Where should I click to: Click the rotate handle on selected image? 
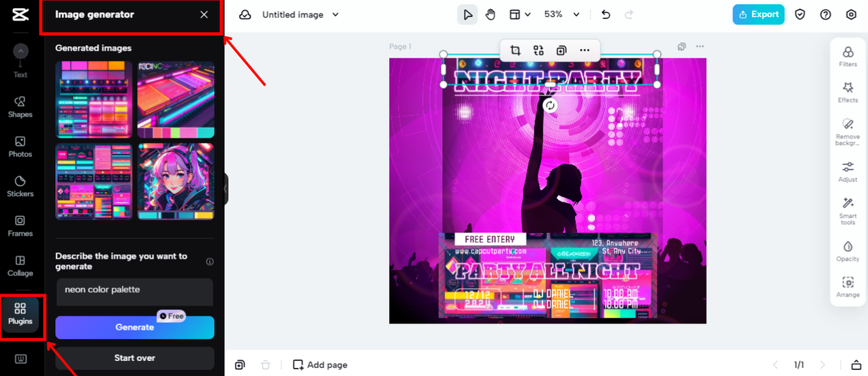pyautogui.click(x=551, y=106)
